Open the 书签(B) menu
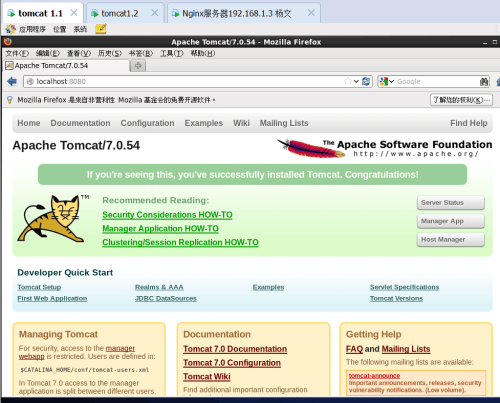500x403 pixels. click(141, 53)
